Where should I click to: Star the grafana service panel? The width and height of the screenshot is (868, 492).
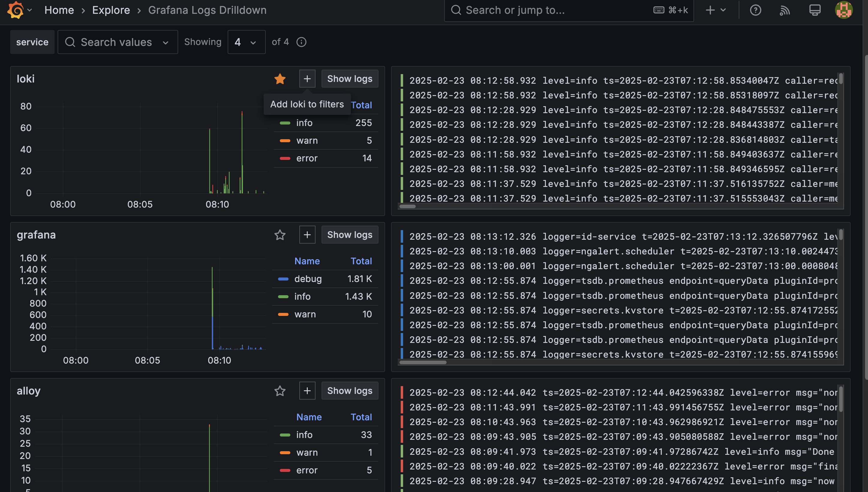pos(280,235)
